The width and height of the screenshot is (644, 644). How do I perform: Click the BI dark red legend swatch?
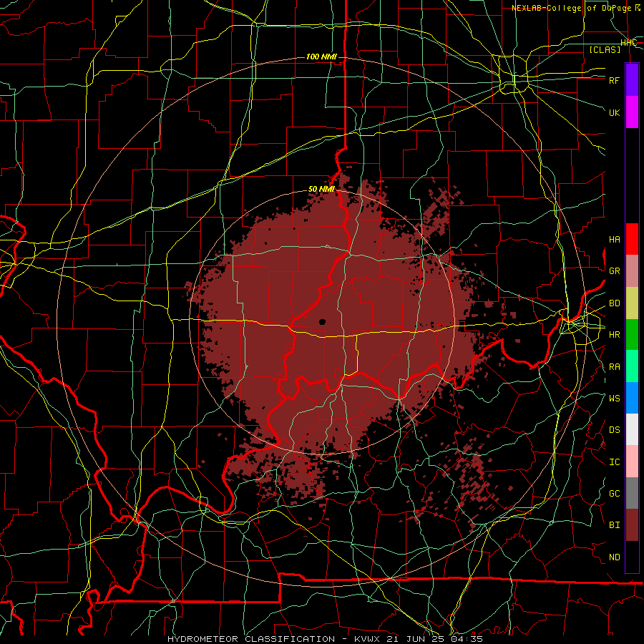pyautogui.click(x=632, y=525)
